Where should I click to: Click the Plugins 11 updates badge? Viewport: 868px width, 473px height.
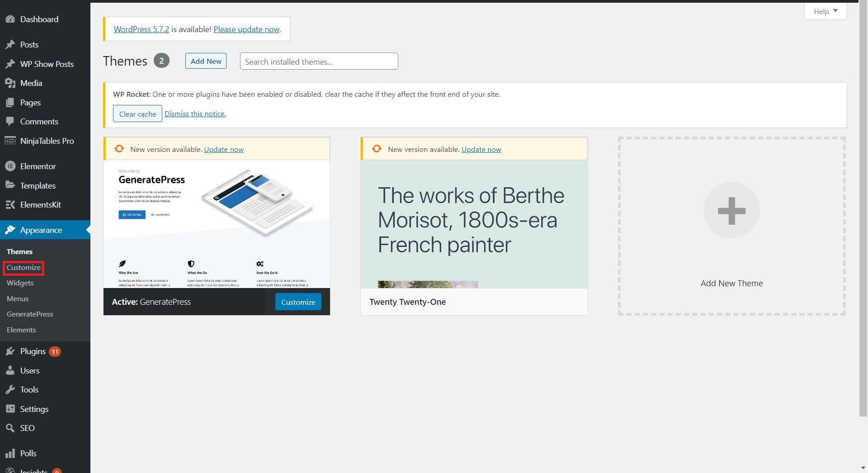pos(55,351)
